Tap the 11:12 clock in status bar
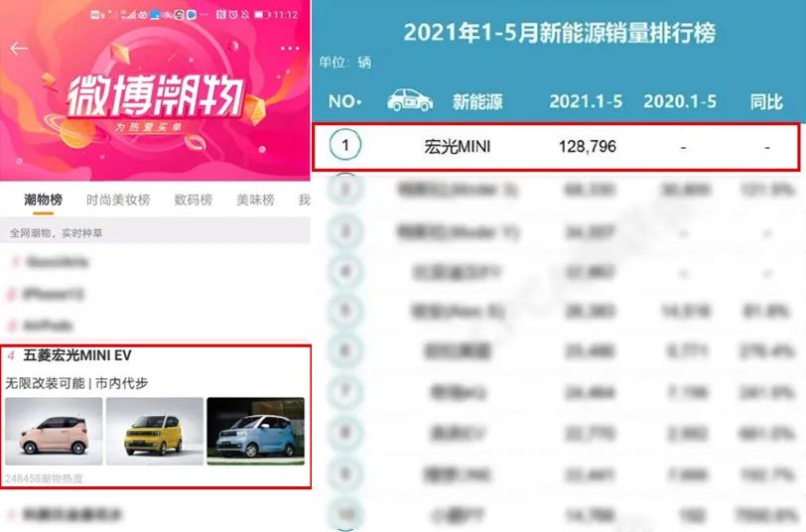This screenshot has height=532, width=806. click(285, 15)
